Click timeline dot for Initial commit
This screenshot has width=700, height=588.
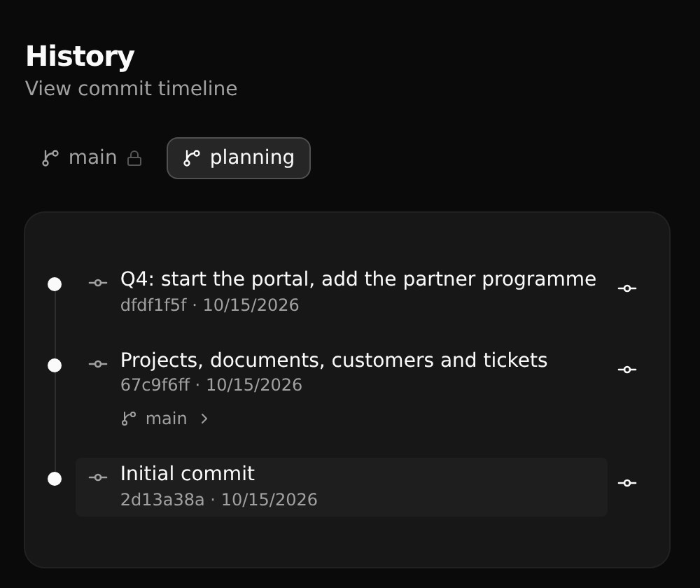55,479
